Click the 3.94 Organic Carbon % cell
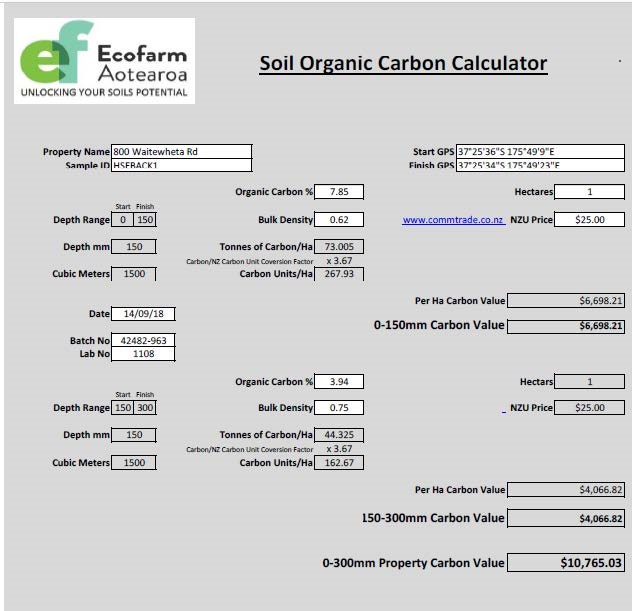The image size is (632, 611). 339,381
